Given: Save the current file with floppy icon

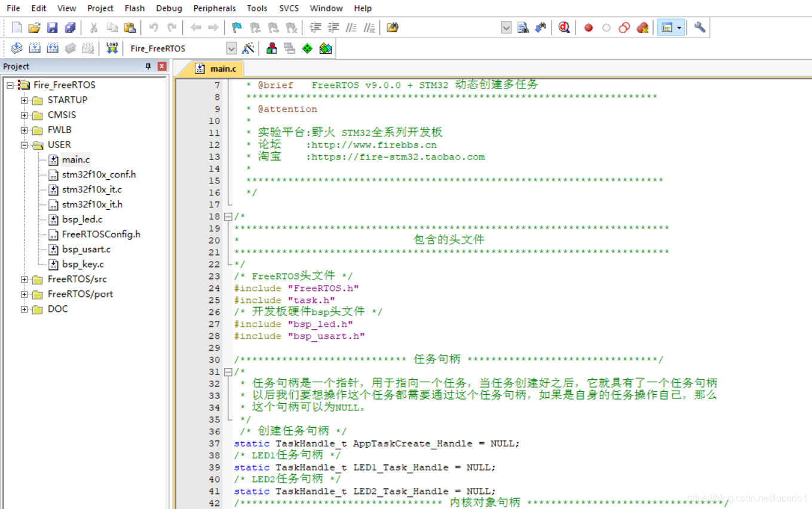Looking at the screenshot, I should (x=52, y=27).
